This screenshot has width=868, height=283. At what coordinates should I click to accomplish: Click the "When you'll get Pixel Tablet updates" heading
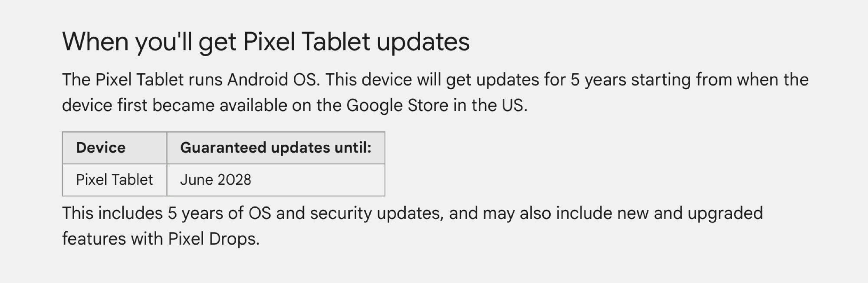(x=266, y=42)
